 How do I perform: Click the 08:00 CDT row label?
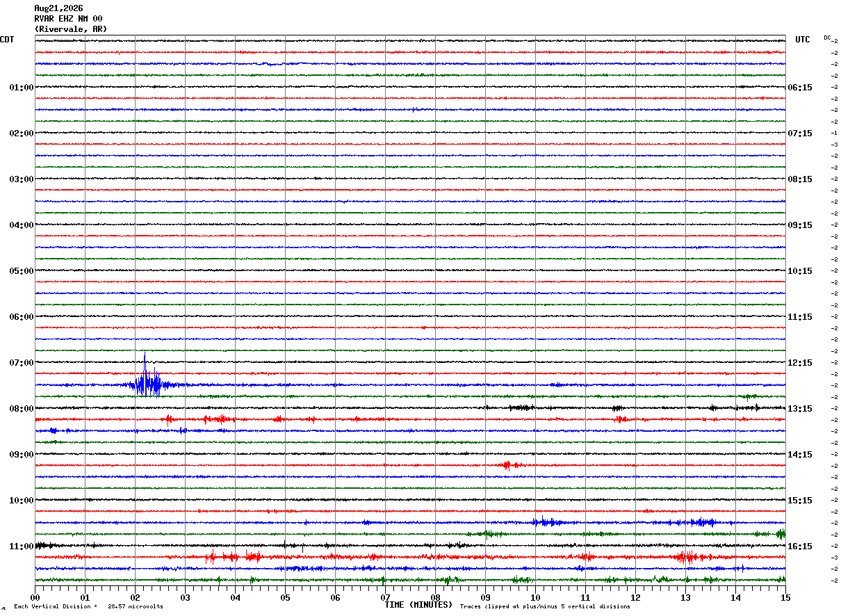coord(22,409)
